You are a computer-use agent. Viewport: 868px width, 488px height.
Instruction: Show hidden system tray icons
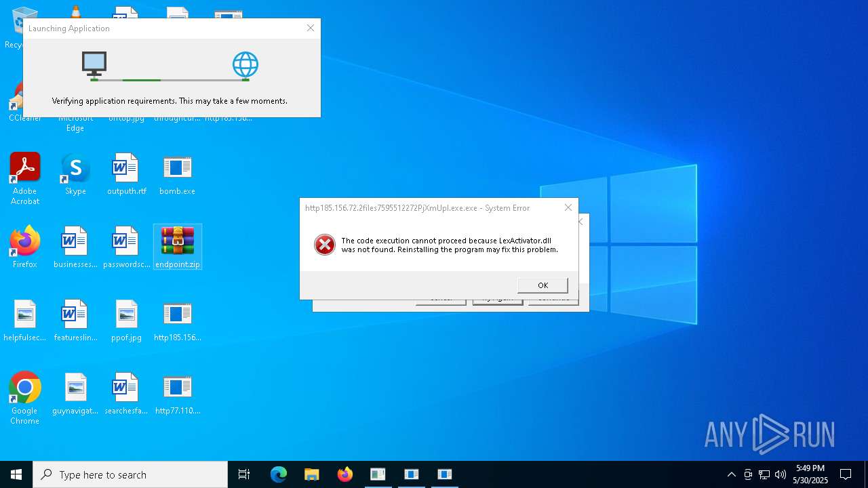(x=731, y=474)
